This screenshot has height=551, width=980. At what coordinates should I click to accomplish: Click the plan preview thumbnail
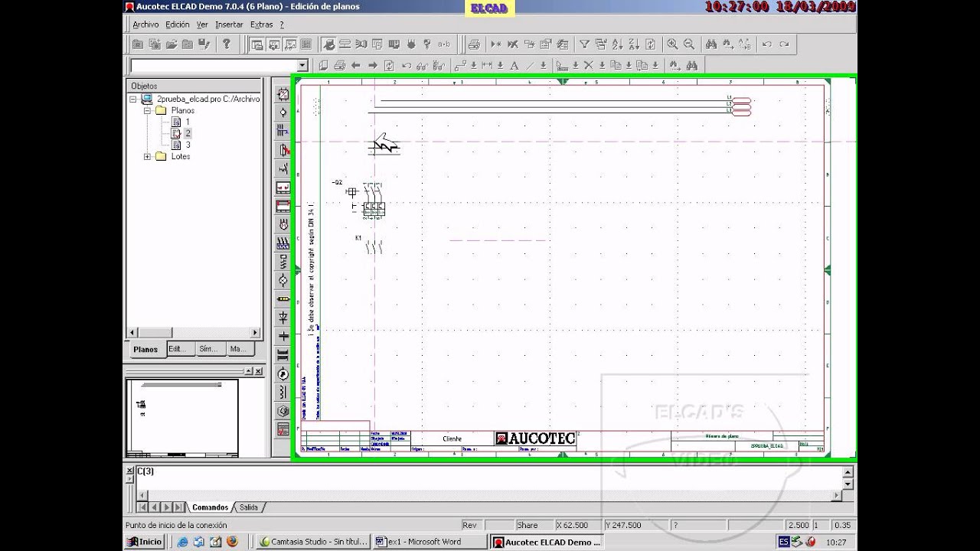pos(181,418)
